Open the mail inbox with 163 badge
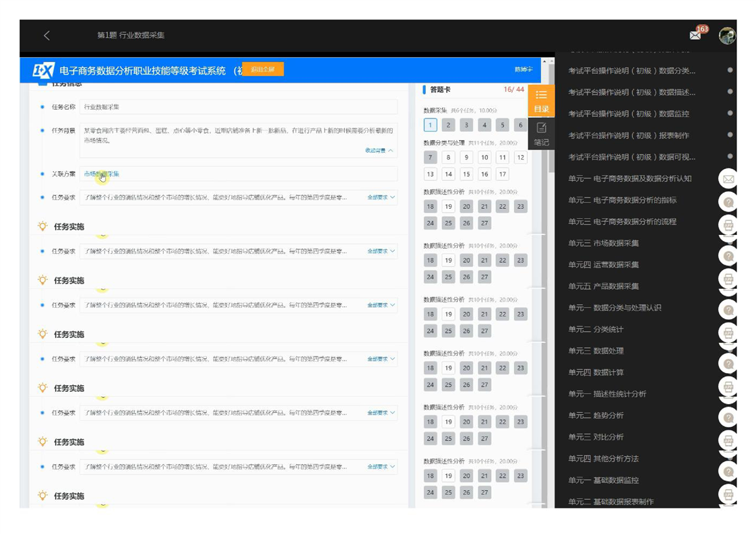Screen dimensions: 756x534 pos(695,36)
